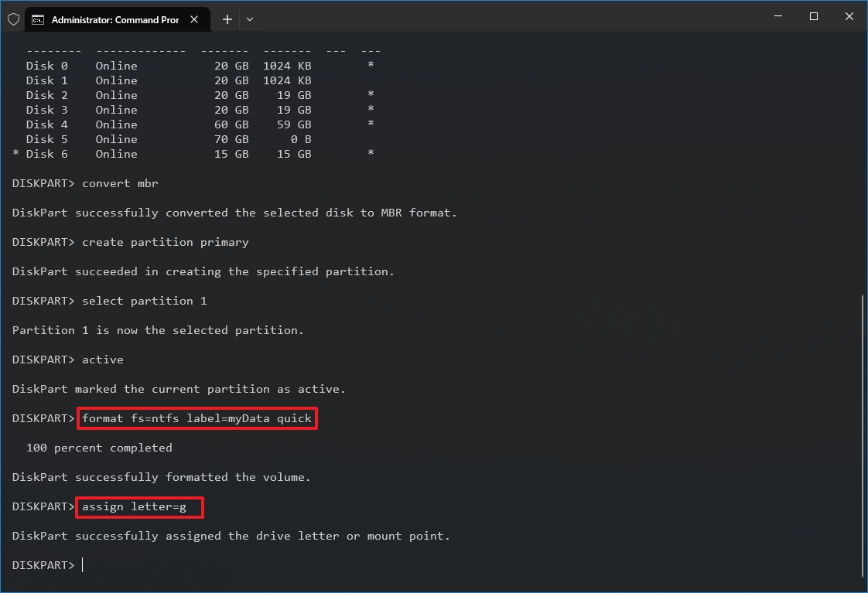Viewport: 868px width, 593px height.
Task: Click the administrator shield icon
Action: (x=13, y=19)
